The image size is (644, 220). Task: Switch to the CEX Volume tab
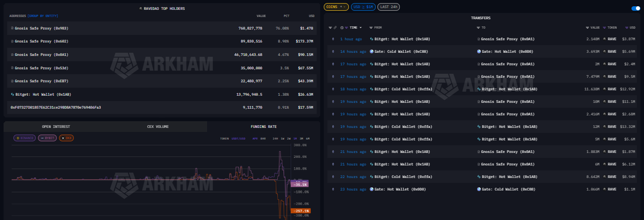pyautogui.click(x=158, y=127)
